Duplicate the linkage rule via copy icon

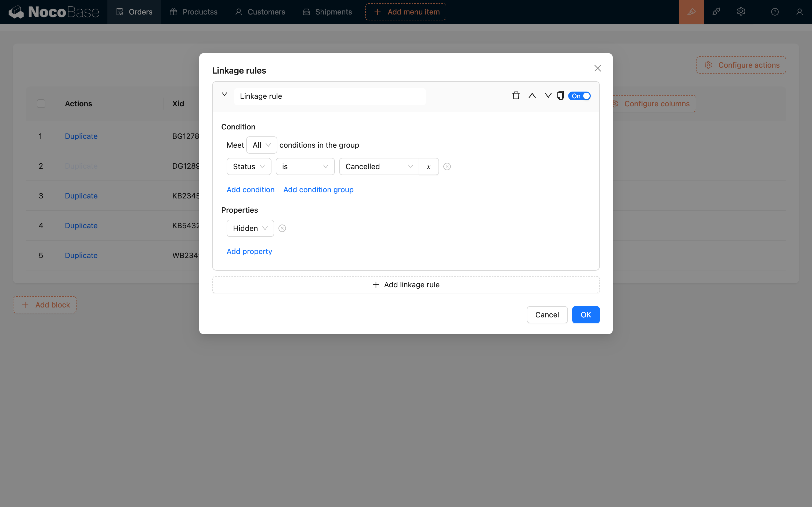point(561,96)
